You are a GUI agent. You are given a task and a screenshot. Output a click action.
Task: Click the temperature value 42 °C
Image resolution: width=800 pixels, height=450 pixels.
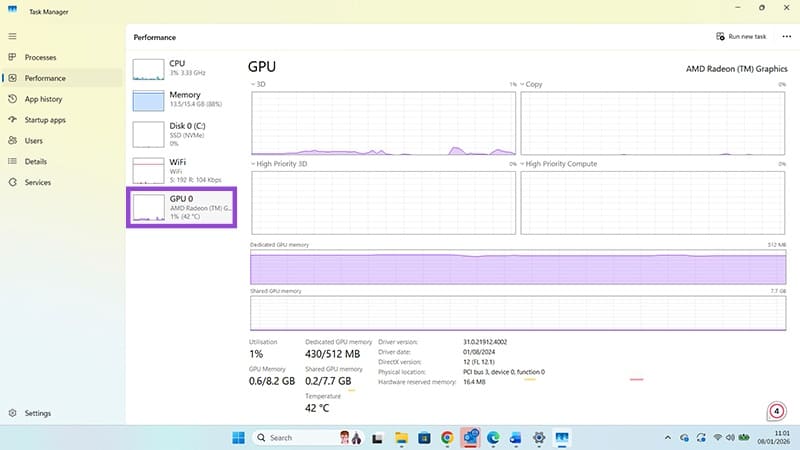(x=317, y=408)
